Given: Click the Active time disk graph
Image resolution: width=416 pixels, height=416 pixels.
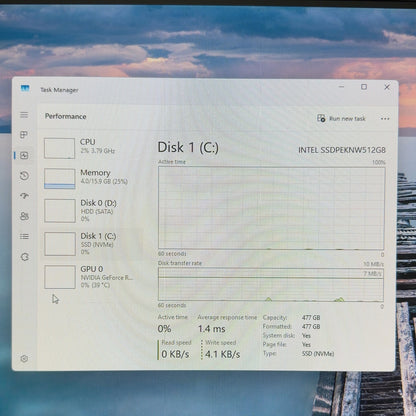Looking at the screenshot, I should pyautogui.click(x=271, y=208).
